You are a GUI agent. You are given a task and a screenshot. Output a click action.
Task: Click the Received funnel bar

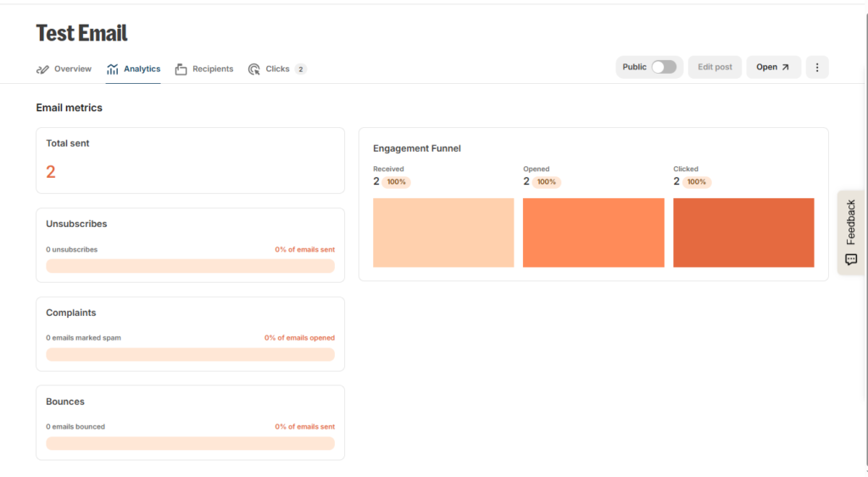pyautogui.click(x=443, y=233)
